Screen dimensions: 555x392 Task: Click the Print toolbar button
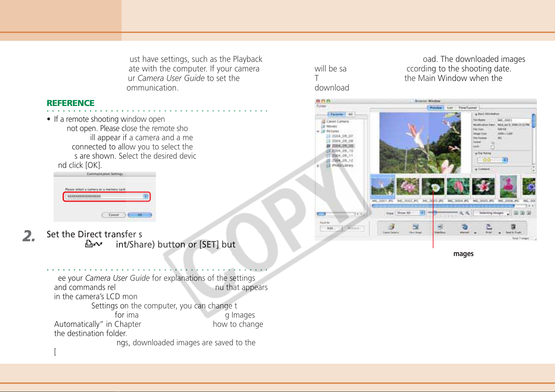pos(489,228)
